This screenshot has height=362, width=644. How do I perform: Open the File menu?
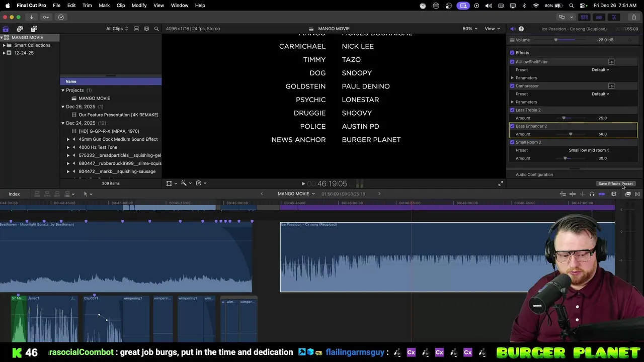point(57,6)
